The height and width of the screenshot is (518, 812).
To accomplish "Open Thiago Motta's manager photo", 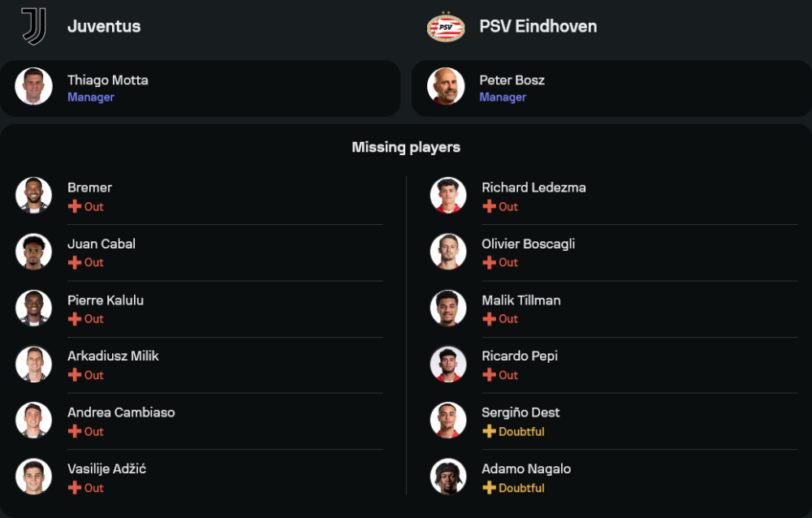I will 33,87.
